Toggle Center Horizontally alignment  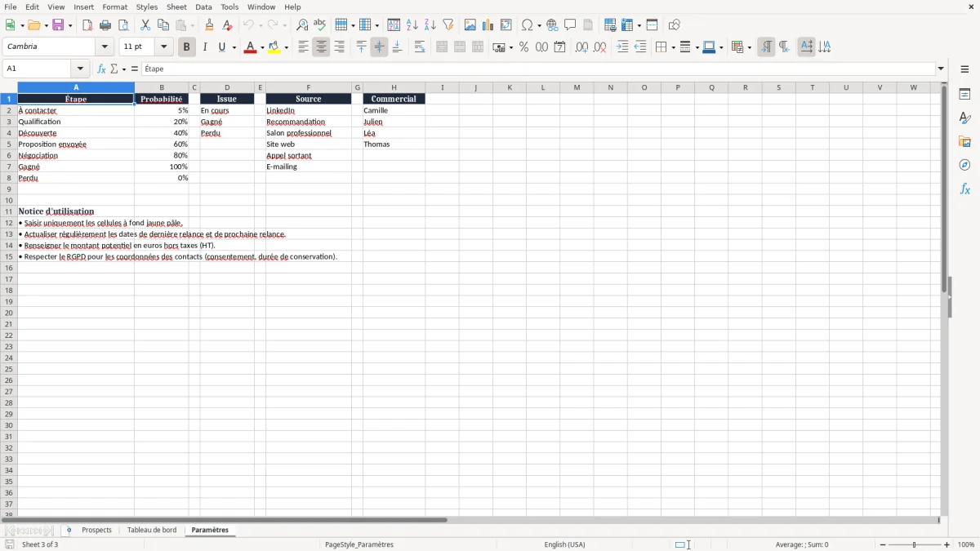point(321,47)
